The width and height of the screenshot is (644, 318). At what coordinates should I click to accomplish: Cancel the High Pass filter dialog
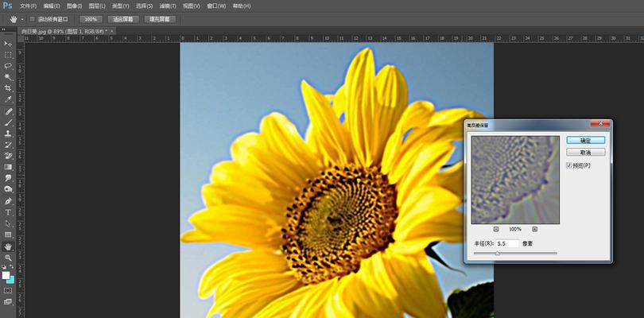point(585,153)
